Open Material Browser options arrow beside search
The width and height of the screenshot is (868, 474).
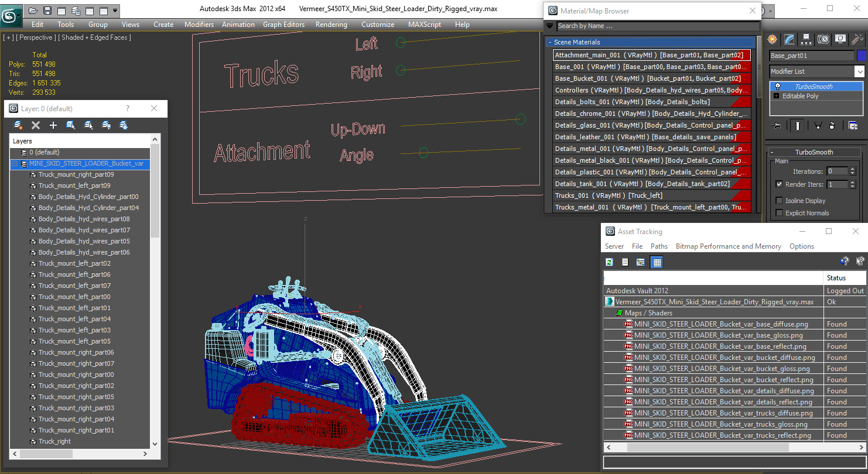[x=549, y=26]
